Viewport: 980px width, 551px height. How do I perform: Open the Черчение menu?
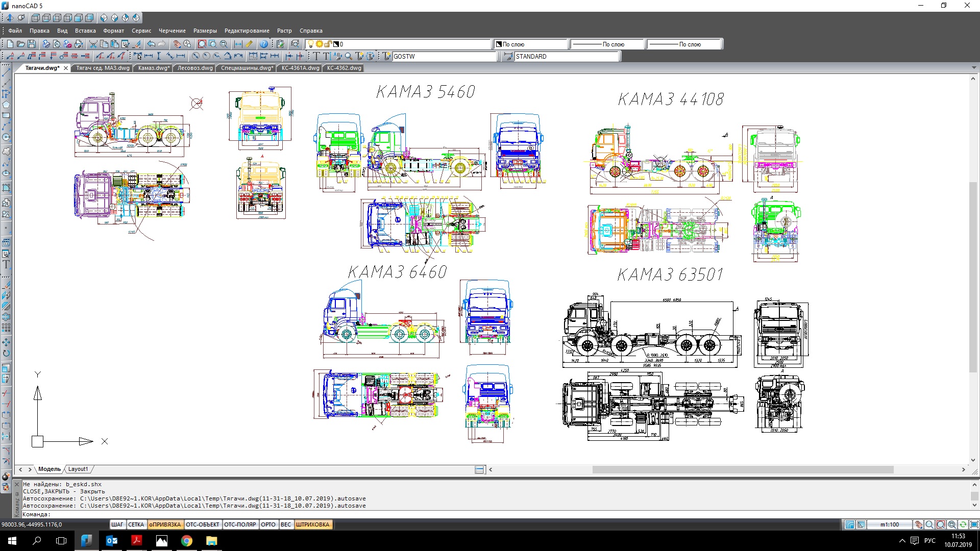(172, 31)
